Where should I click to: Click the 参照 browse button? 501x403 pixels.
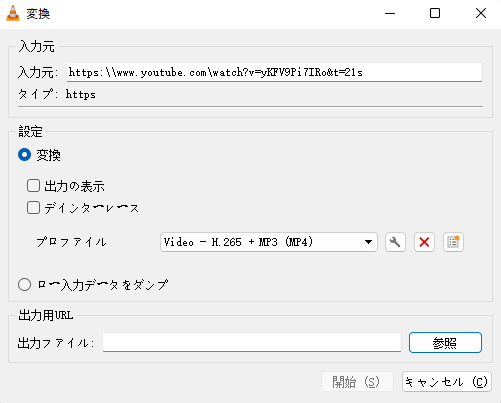[445, 342]
